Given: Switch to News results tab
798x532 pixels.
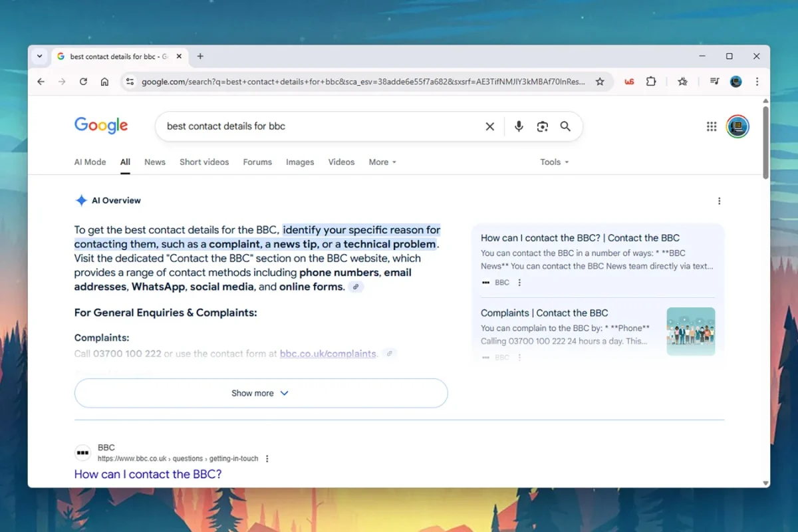Looking at the screenshot, I should 155,162.
